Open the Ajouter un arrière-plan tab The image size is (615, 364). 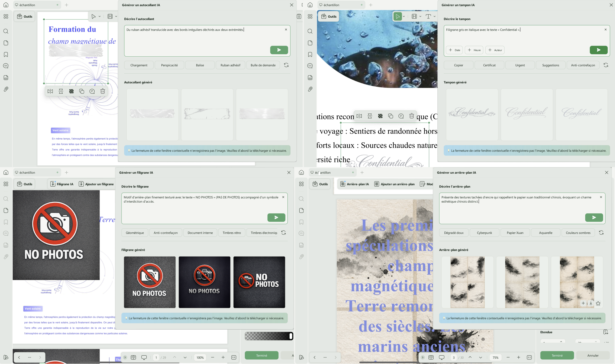click(x=394, y=184)
